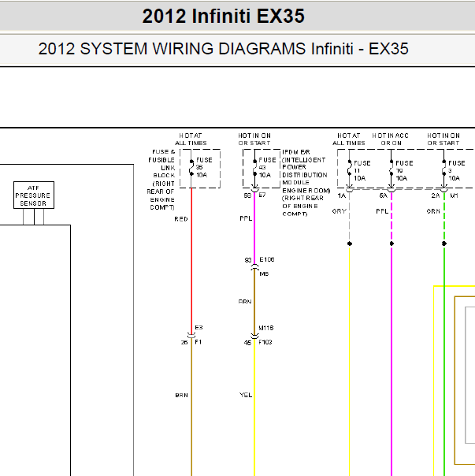Click the BRN label below connector F1
The width and height of the screenshot is (475, 476).
[x=181, y=396]
